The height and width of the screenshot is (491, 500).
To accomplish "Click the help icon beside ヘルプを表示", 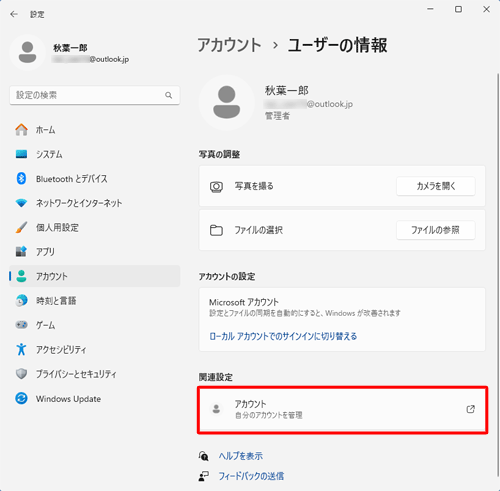I will pyautogui.click(x=204, y=456).
